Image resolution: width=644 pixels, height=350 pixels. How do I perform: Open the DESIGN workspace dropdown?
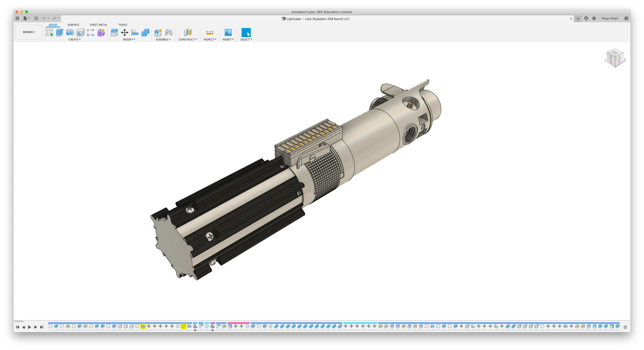(x=29, y=32)
